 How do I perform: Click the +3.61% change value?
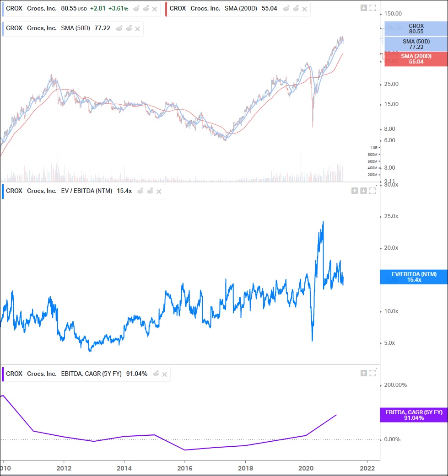(118, 9)
